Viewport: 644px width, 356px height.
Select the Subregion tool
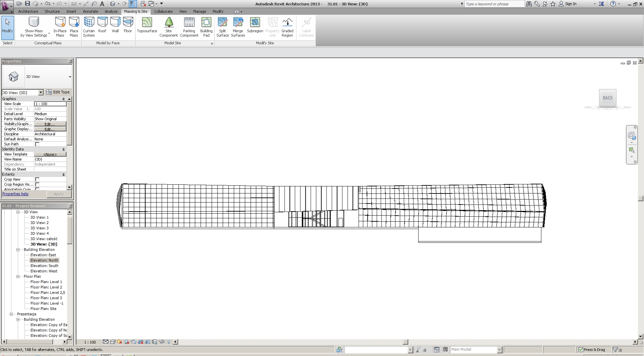(x=255, y=25)
